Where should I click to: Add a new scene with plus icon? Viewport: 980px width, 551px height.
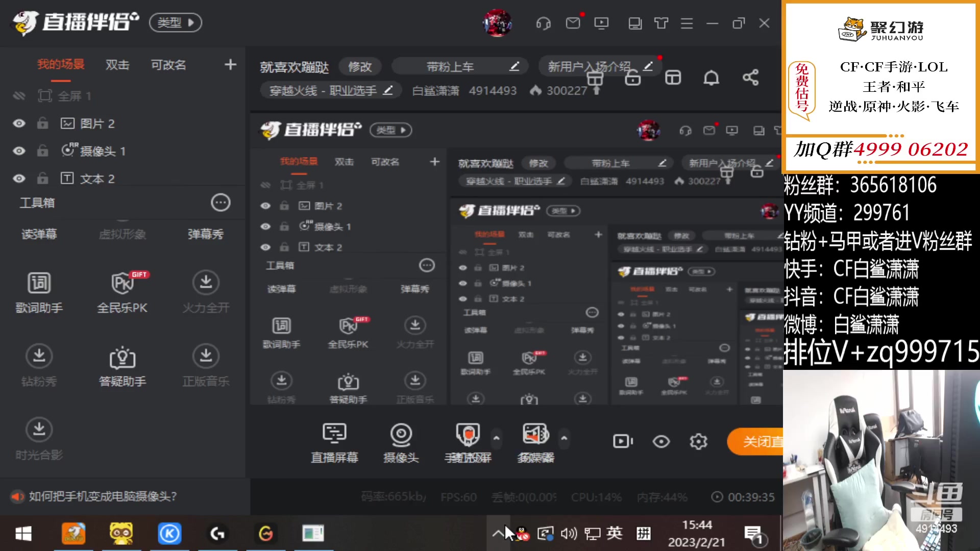[230, 65]
